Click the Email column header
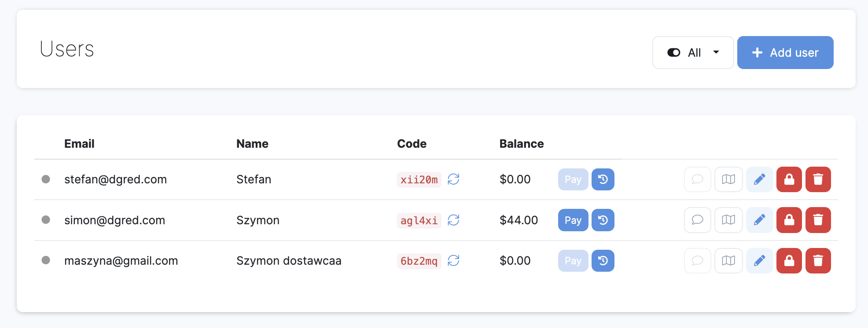Image resolution: width=868 pixels, height=328 pixels. (x=79, y=144)
